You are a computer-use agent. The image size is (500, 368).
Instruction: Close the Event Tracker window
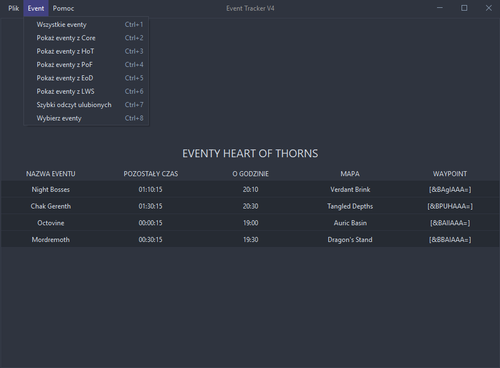[488, 8]
